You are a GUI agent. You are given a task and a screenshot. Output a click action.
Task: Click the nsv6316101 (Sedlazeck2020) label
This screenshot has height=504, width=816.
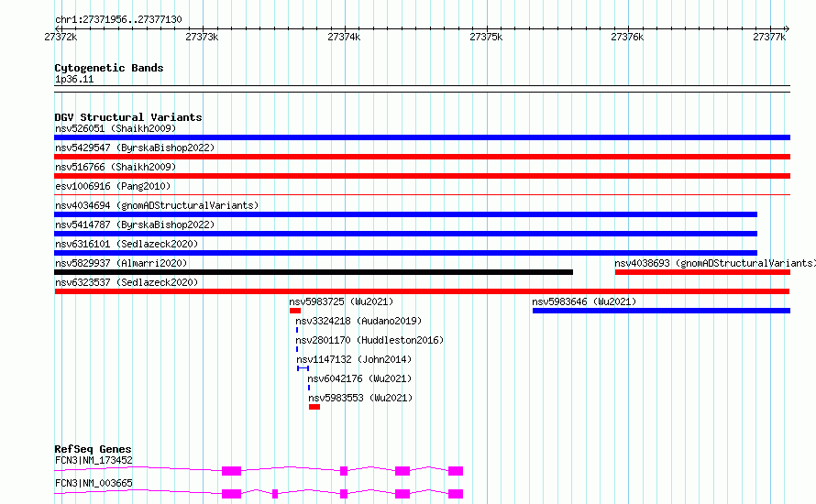[x=127, y=244]
